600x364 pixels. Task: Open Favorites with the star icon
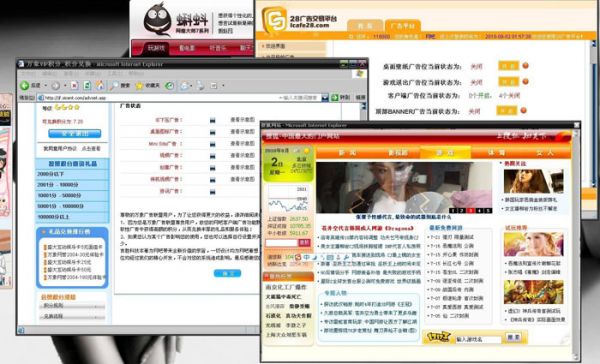coord(139,85)
